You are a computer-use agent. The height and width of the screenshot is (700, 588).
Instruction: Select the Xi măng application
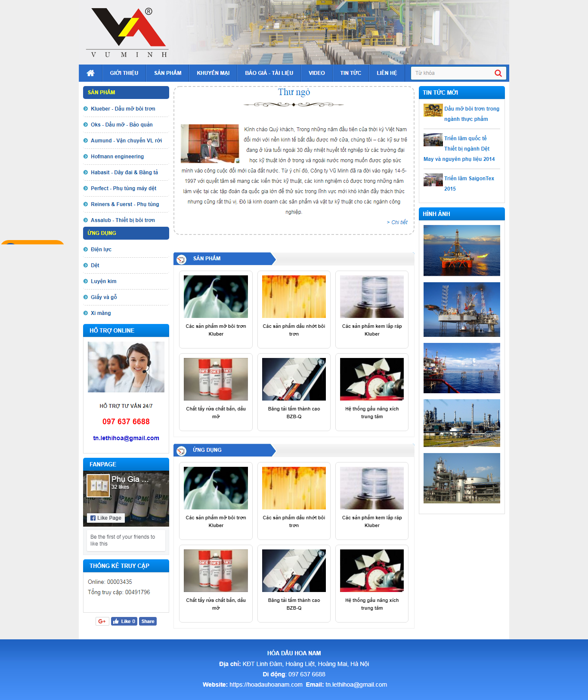coord(101,313)
